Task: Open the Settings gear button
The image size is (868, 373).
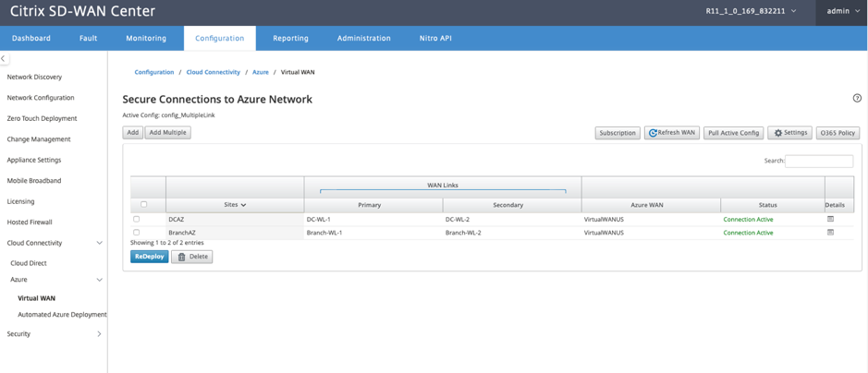Action: tap(790, 133)
